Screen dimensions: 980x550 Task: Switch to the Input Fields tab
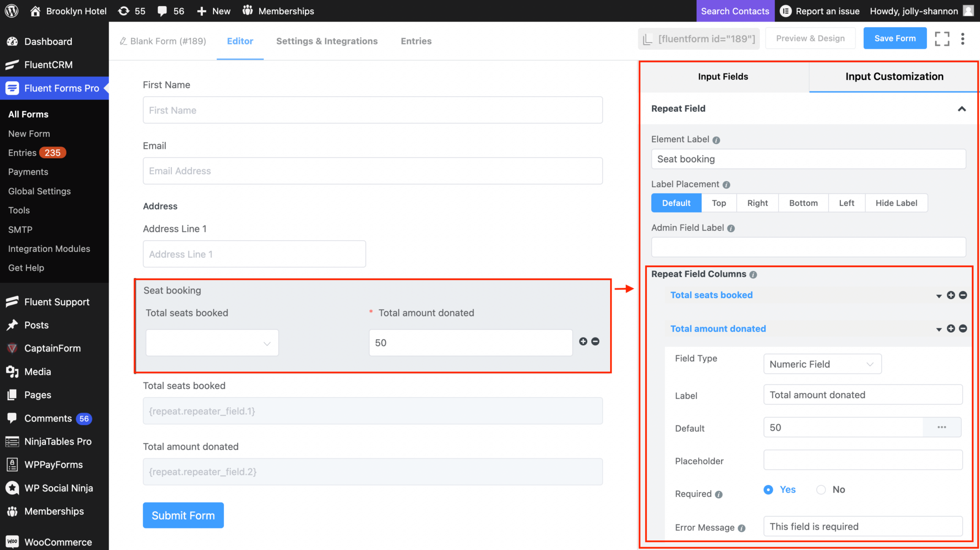tap(723, 76)
